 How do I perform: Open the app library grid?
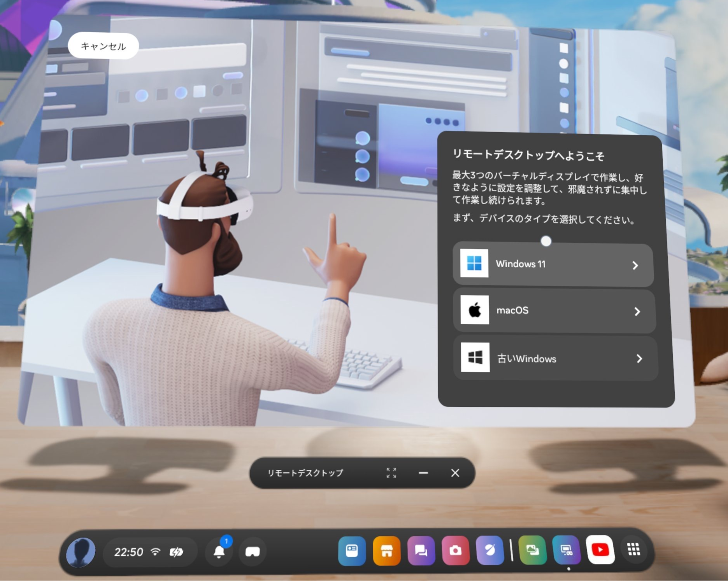tap(634, 549)
